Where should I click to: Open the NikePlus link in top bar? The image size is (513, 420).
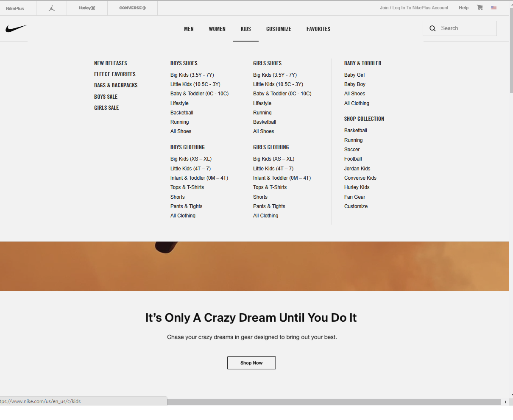click(15, 8)
